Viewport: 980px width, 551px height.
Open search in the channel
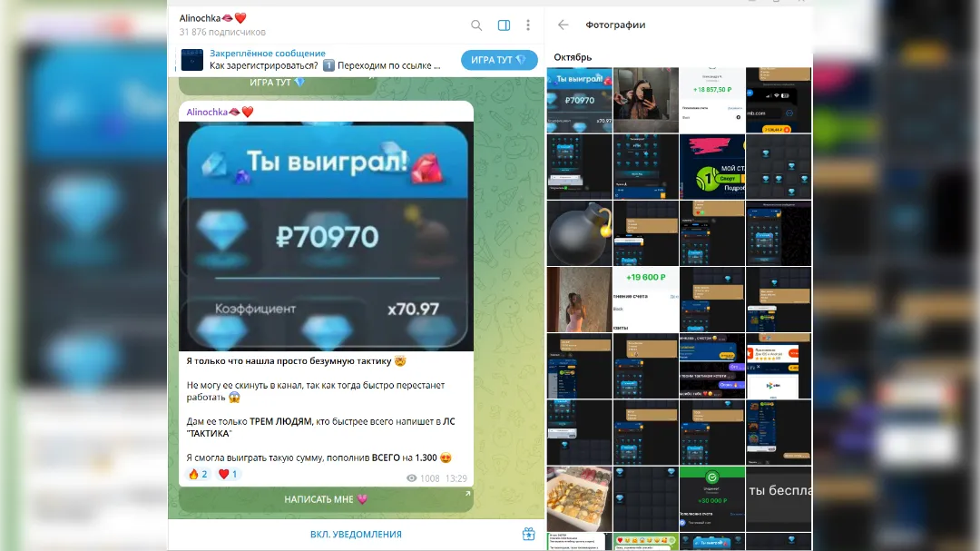pyautogui.click(x=476, y=25)
